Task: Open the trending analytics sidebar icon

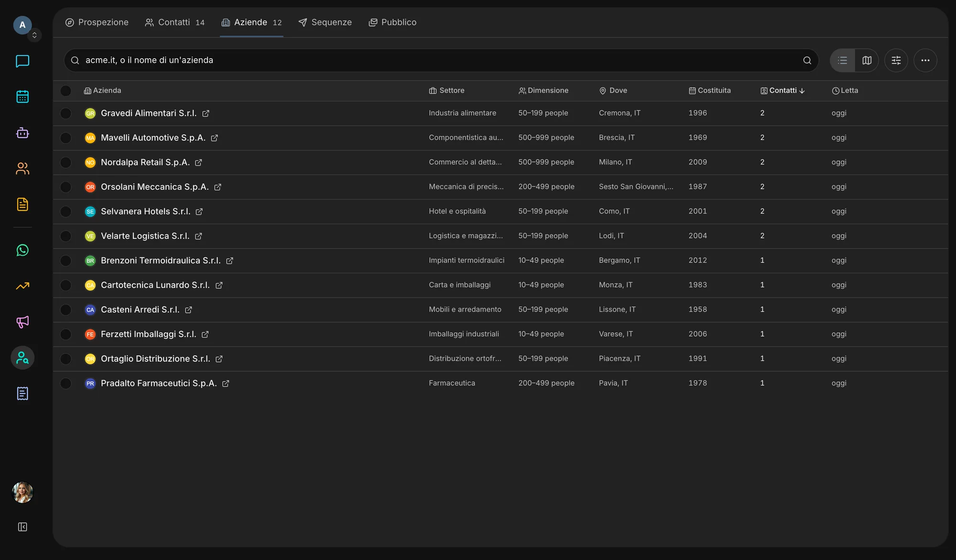Action: tap(22, 286)
